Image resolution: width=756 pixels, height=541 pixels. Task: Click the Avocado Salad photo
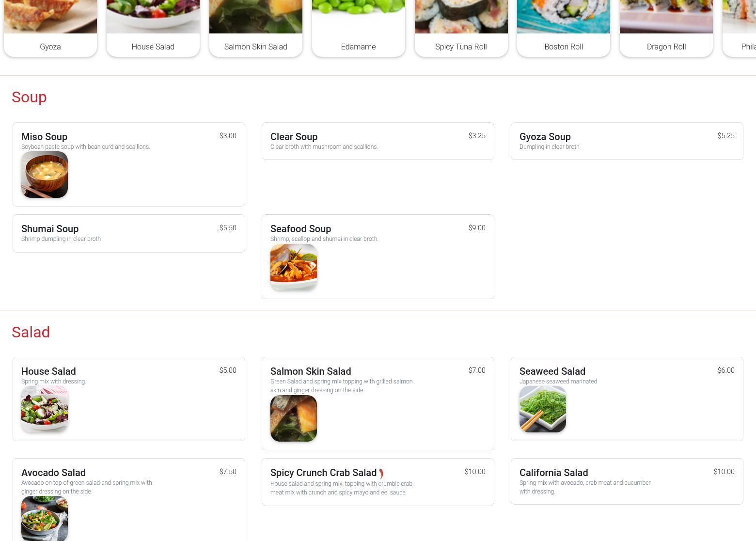(x=45, y=518)
